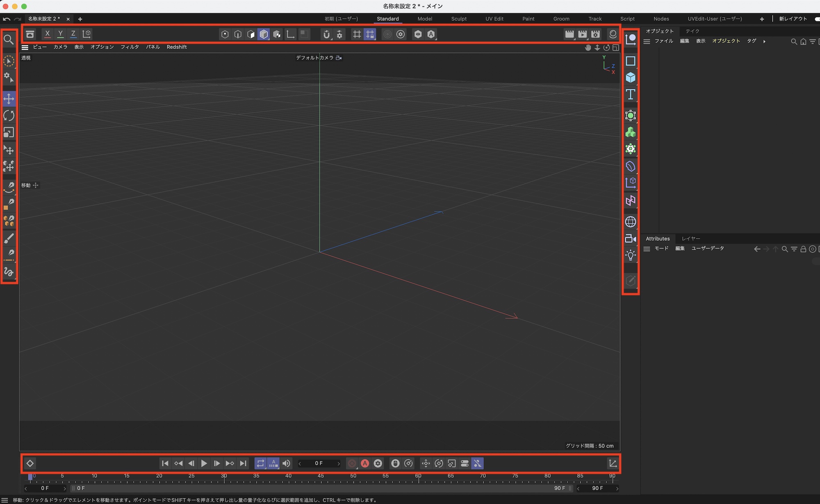Add a Camera object from palette
Viewport: 820px width, 504px height.
click(631, 239)
